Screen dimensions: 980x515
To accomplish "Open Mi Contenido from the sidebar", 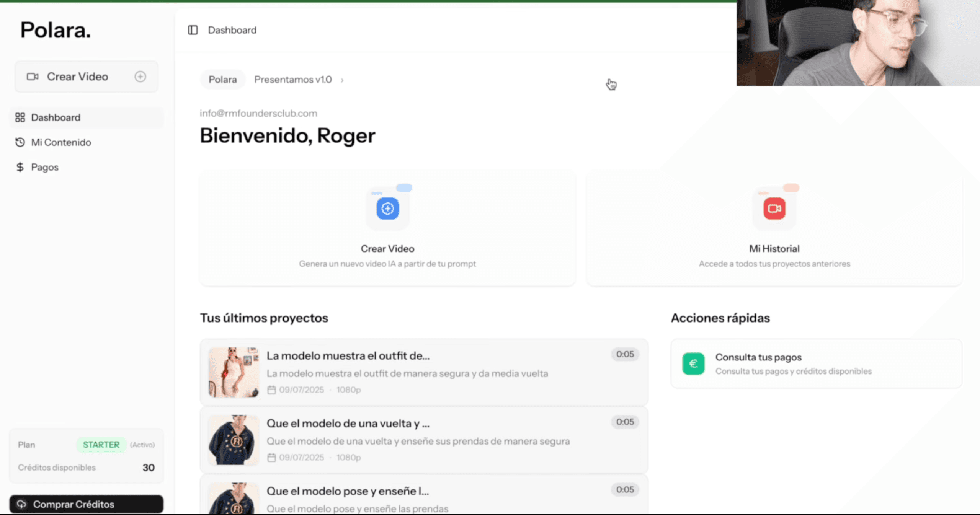I will pyautogui.click(x=61, y=142).
